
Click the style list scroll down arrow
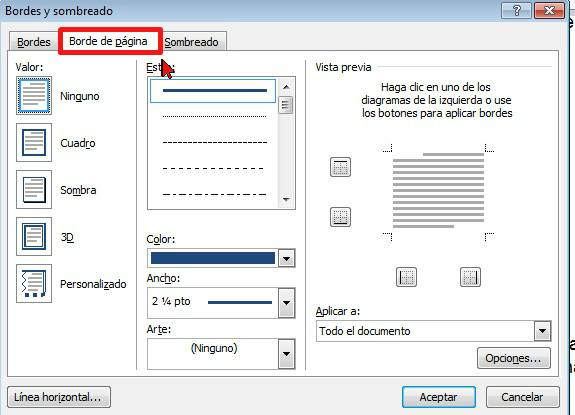pos(286,200)
